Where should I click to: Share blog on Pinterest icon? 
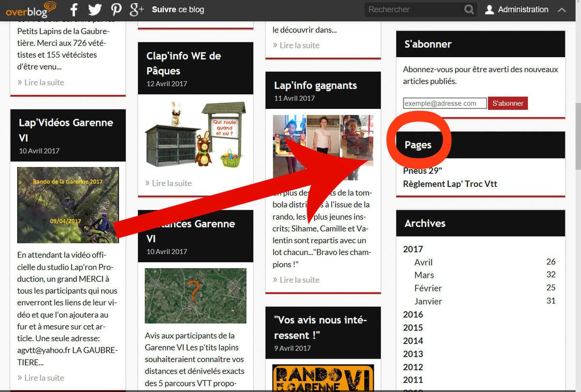[116, 9]
